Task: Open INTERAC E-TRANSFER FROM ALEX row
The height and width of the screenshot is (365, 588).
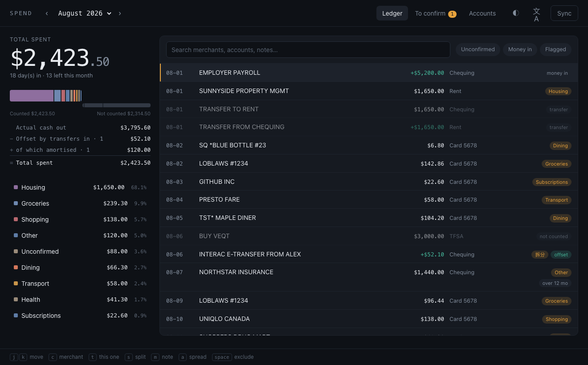Action: (369, 254)
